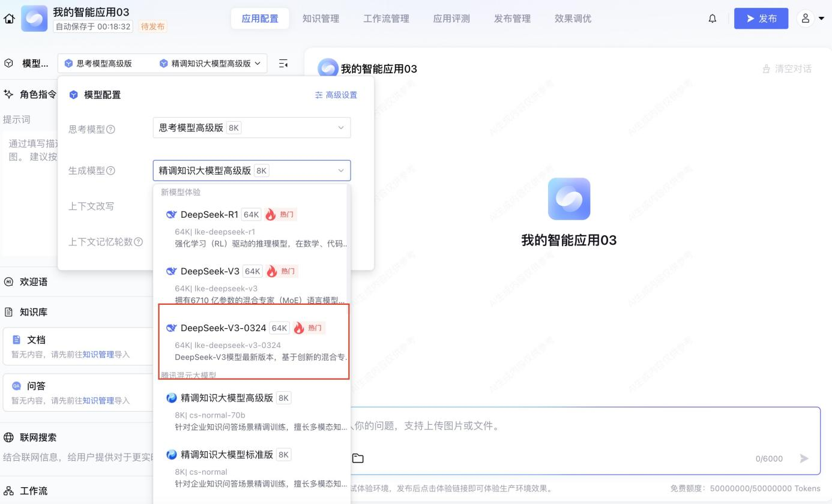This screenshot has width=832, height=504.
Task: Click the folder upload icon in chat input
Action: pyautogui.click(x=358, y=458)
